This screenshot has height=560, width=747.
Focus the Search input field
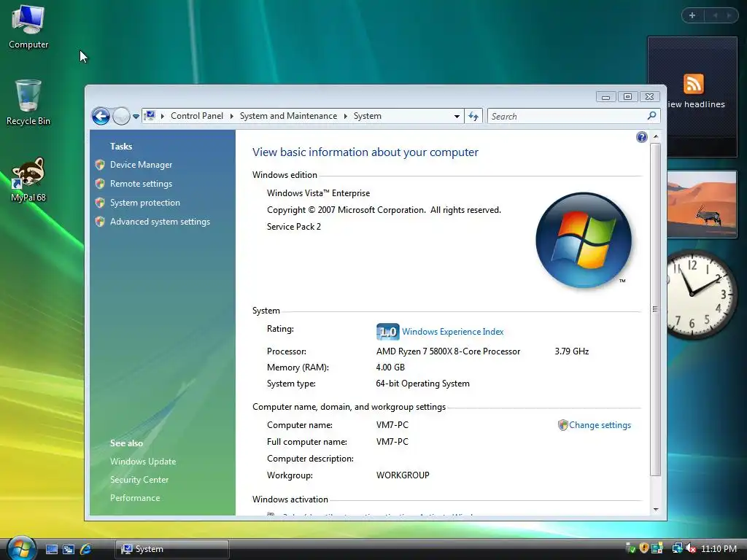pos(567,116)
